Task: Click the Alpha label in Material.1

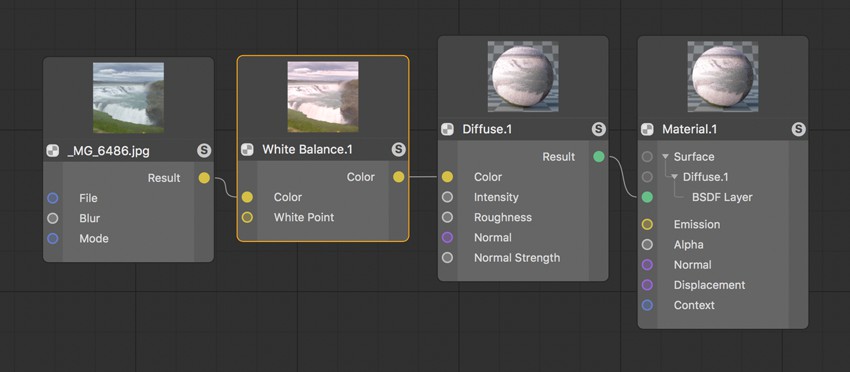Action: pos(688,245)
